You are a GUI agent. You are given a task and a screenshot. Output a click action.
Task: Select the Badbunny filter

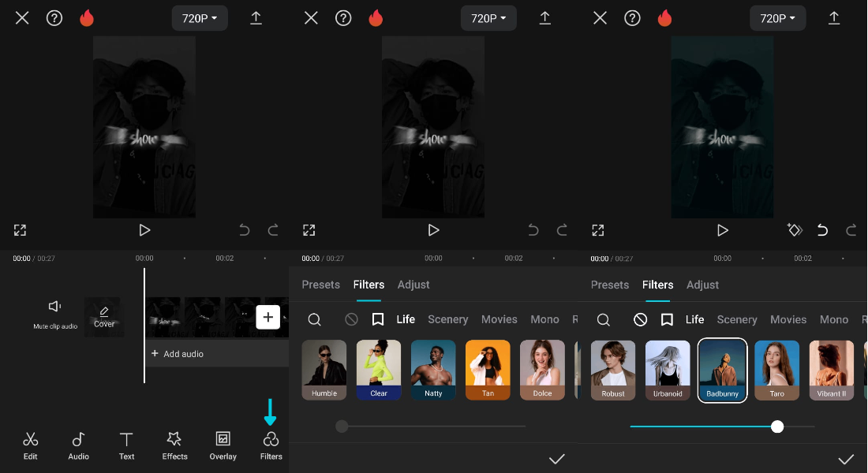click(722, 370)
